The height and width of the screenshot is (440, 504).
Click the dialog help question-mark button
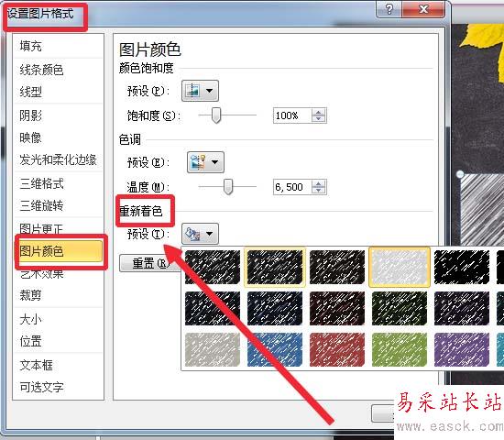click(x=389, y=9)
